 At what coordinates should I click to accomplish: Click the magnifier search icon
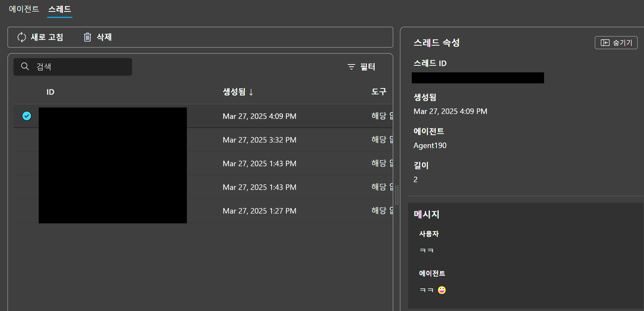tap(25, 66)
